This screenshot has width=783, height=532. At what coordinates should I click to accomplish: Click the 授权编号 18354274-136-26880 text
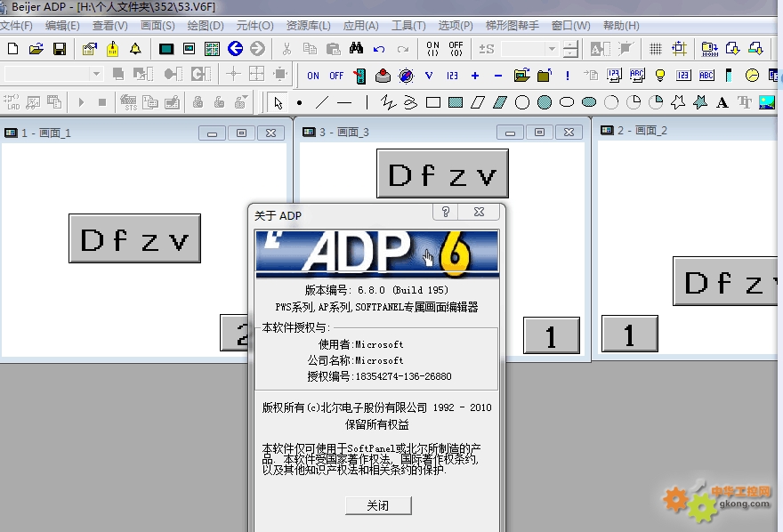[379, 376]
